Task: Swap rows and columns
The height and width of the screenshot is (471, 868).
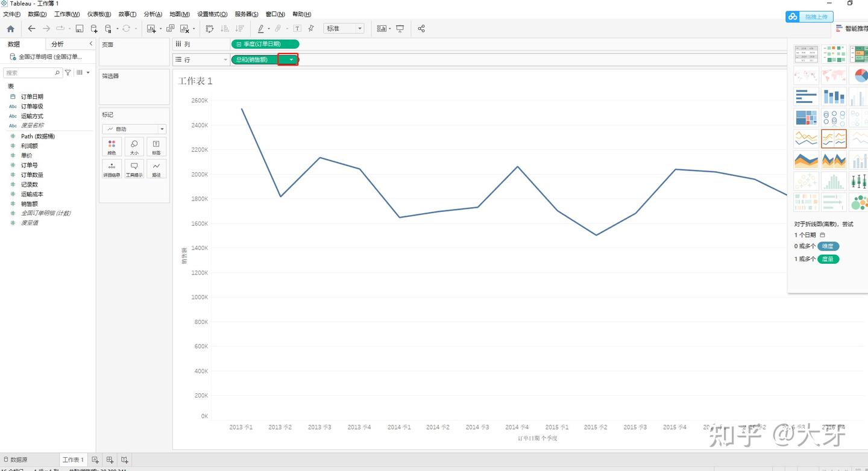Action: click(210, 28)
